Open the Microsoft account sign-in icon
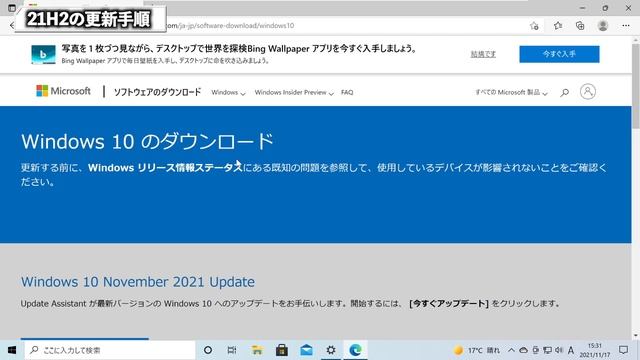The image size is (640, 360). tap(588, 91)
